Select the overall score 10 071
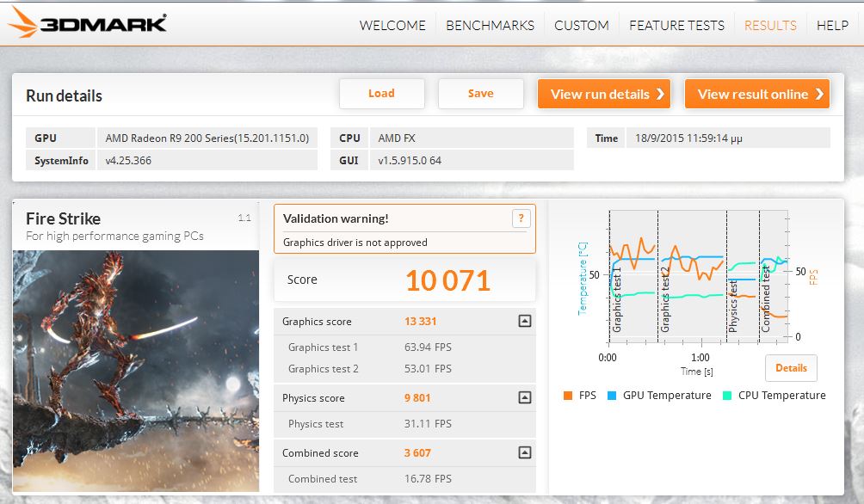This screenshot has height=504, width=864. click(x=447, y=280)
